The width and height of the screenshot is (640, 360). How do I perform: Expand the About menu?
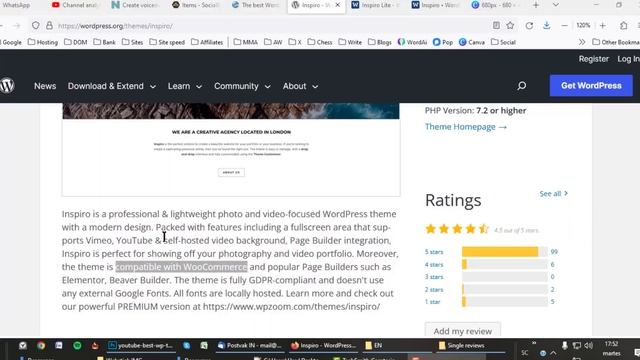pos(300,86)
